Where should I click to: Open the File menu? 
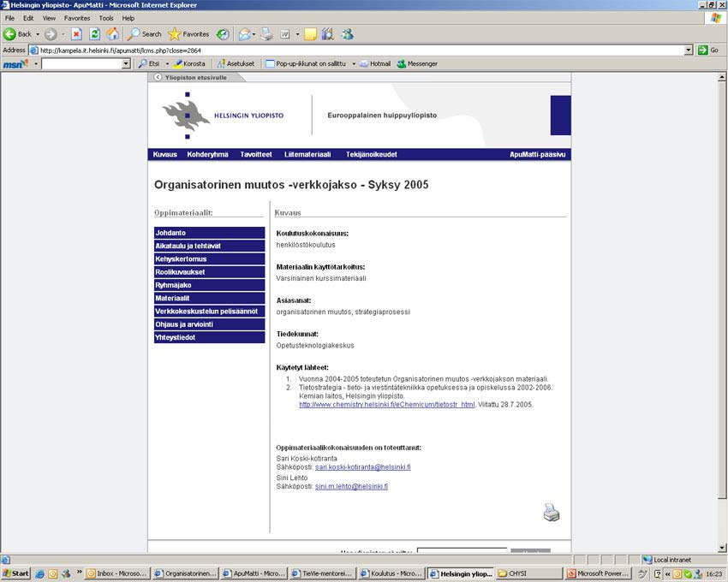click(x=9, y=18)
